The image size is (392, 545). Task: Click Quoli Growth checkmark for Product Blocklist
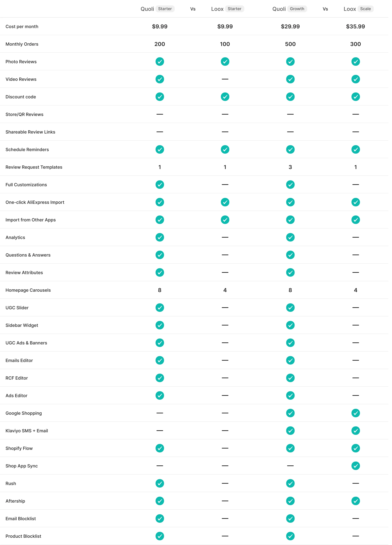(290, 536)
